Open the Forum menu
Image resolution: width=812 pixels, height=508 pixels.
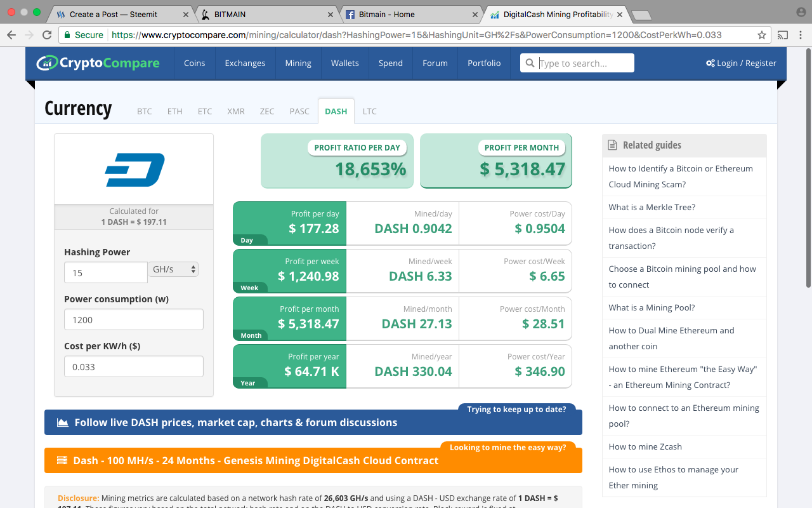click(x=435, y=63)
